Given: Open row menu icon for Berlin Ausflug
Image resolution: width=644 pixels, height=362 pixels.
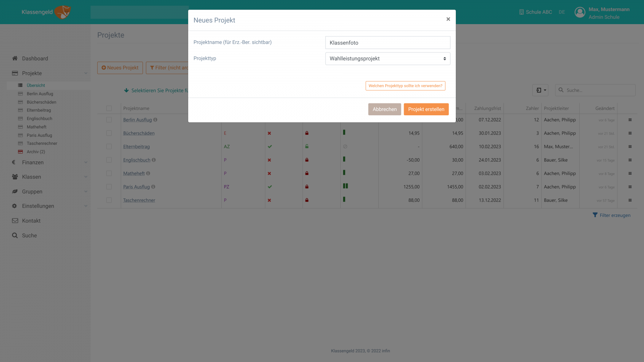Looking at the screenshot, I should 630,120.
